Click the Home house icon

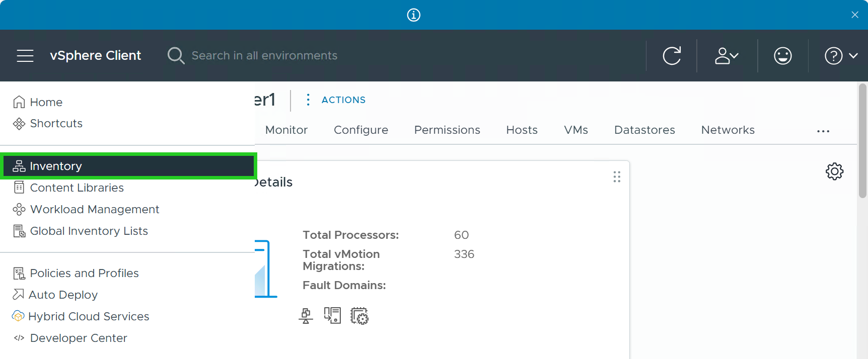(19, 102)
